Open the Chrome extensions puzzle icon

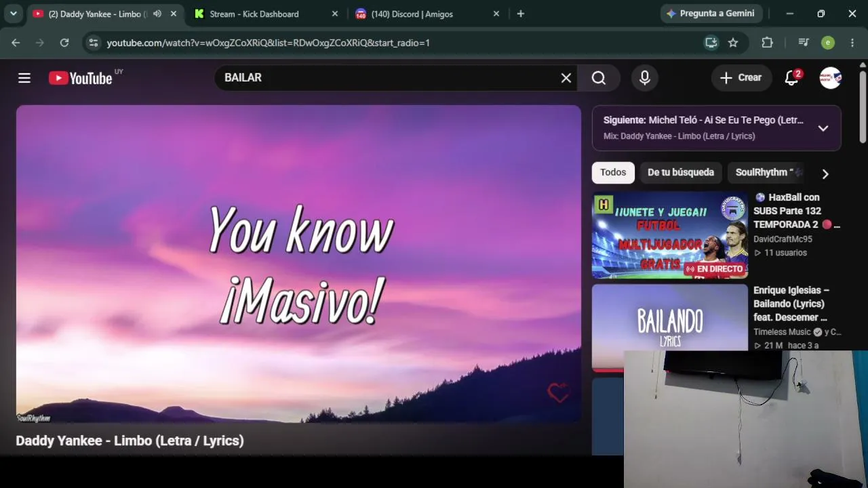point(767,43)
